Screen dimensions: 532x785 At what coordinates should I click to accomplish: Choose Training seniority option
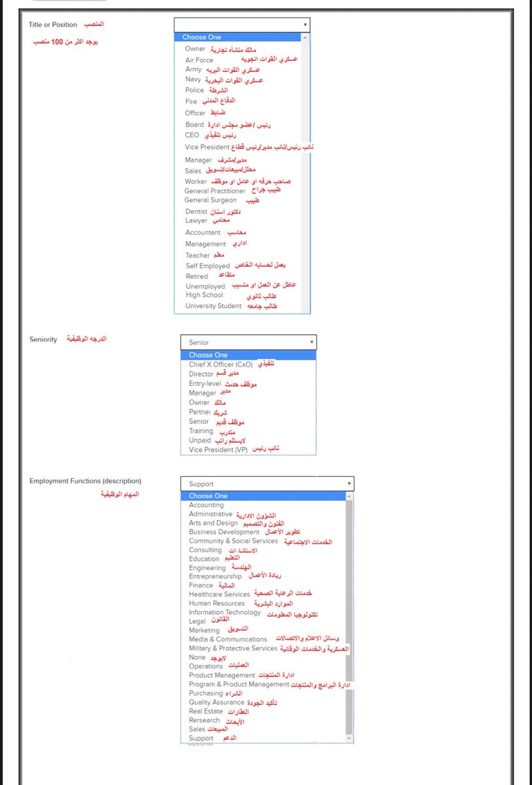(x=202, y=430)
